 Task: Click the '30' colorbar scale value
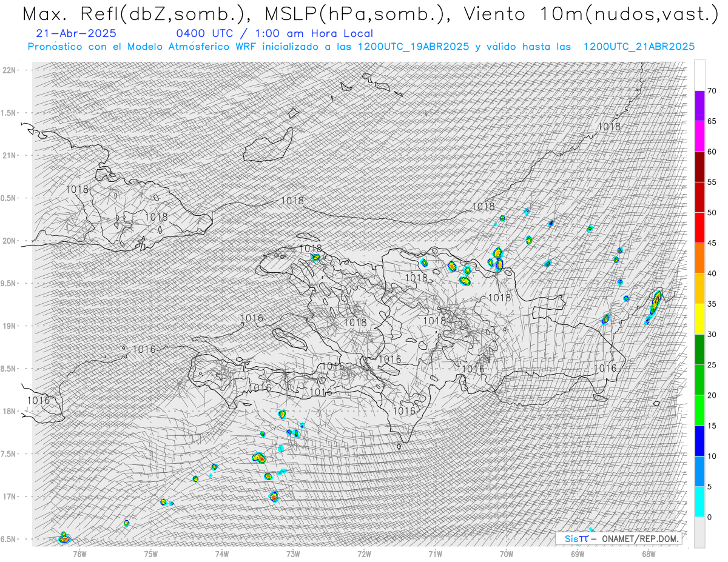[x=712, y=334]
